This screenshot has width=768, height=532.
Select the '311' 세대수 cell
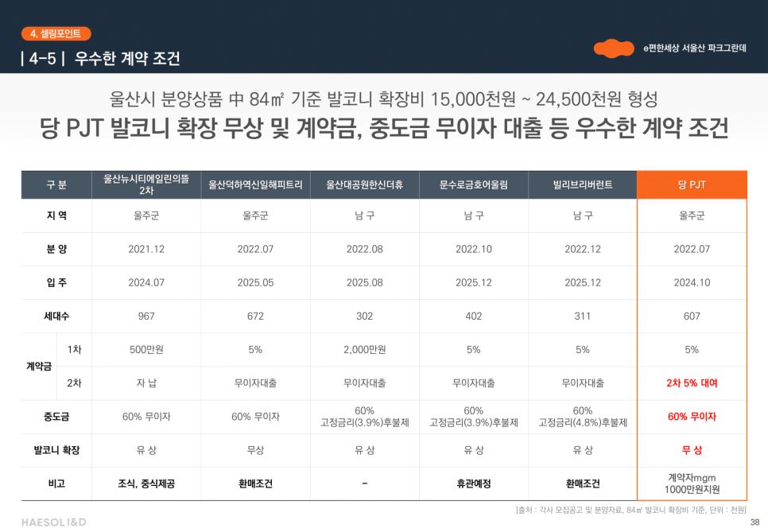(x=583, y=316)
